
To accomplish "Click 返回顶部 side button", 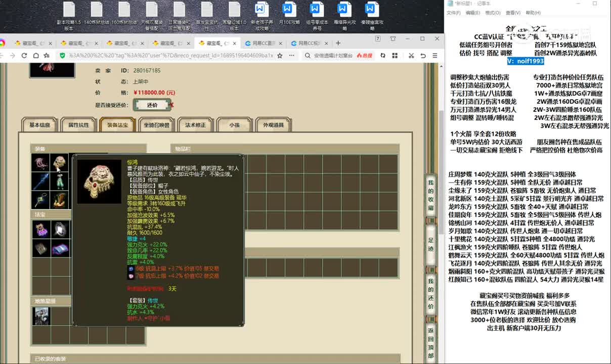I will [430, 343].
